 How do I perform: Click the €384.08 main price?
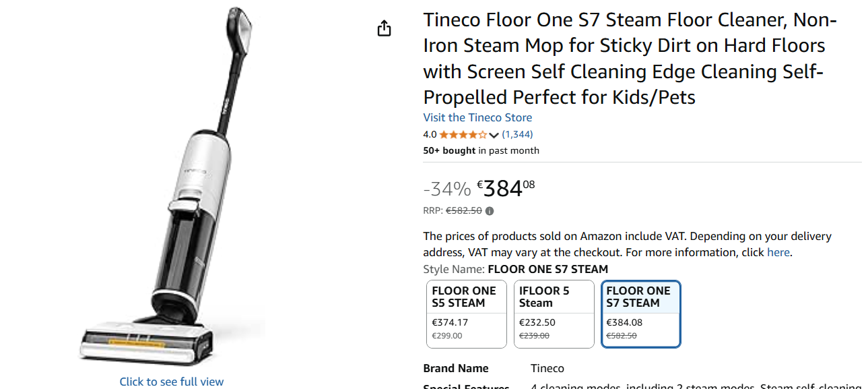pos(506,188)
